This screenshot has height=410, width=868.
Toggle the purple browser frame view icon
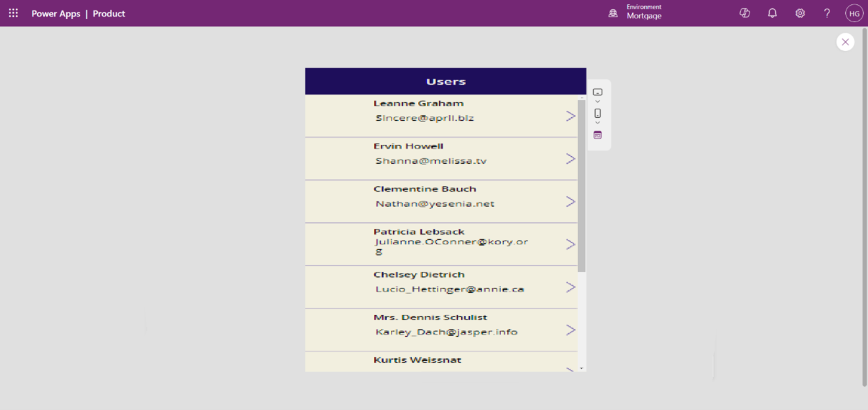(598, 135)
